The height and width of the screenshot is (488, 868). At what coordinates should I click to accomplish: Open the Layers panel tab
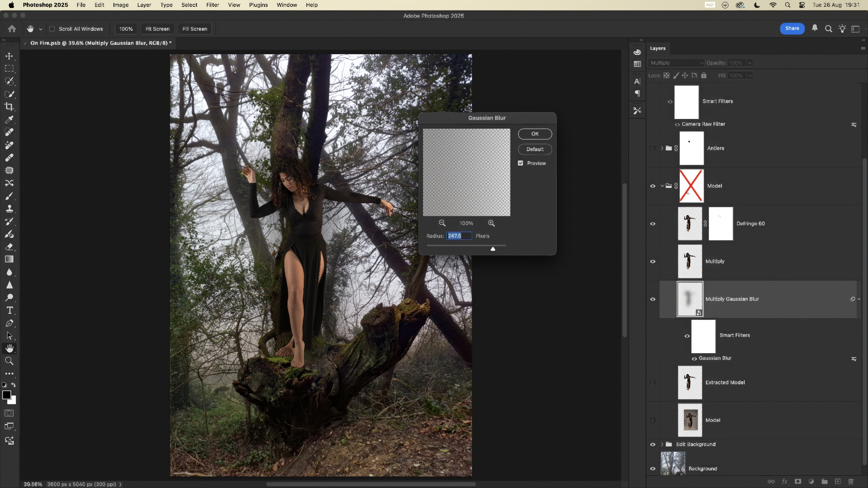(x=658, y=48)
